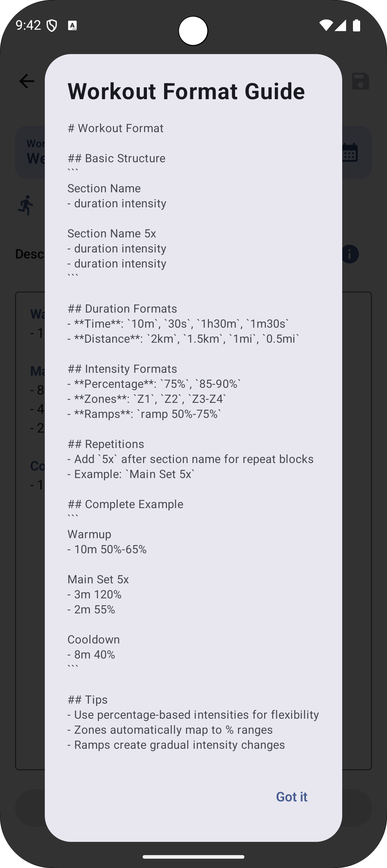Tap the cellular signal strength icon
Viewport: 387px width, 868px height.
(x=340, y=25)
